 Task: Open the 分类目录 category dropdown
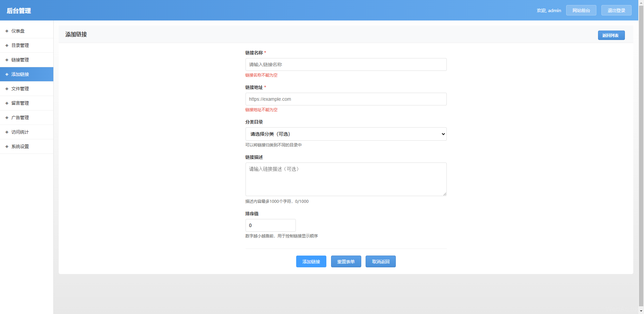point(346,134)
